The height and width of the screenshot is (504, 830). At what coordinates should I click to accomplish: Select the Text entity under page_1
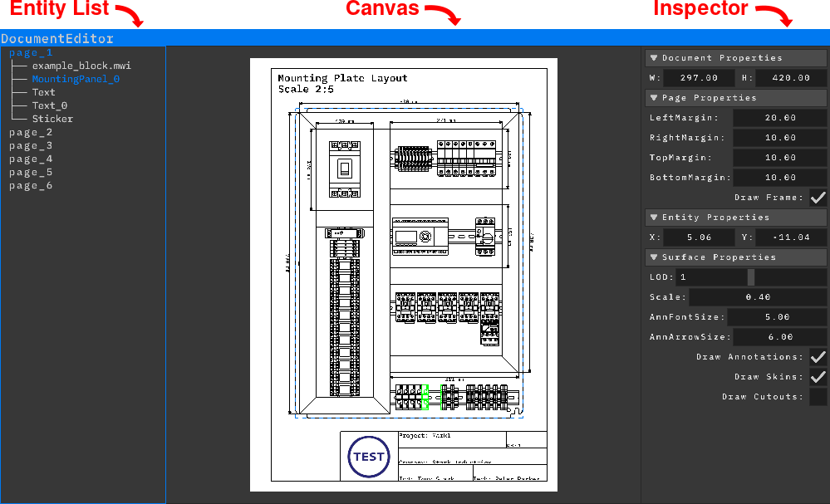click(x=43, y=92)
